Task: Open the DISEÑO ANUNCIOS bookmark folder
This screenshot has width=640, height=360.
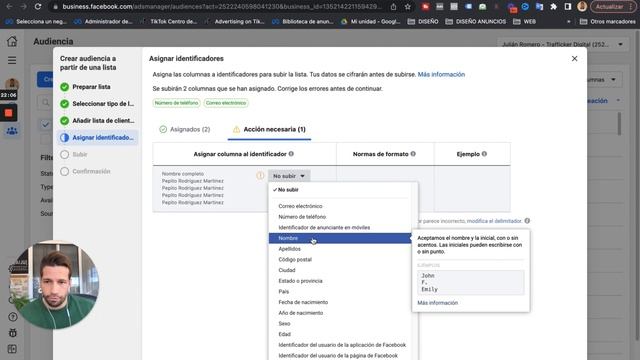Action: point(476,22)
